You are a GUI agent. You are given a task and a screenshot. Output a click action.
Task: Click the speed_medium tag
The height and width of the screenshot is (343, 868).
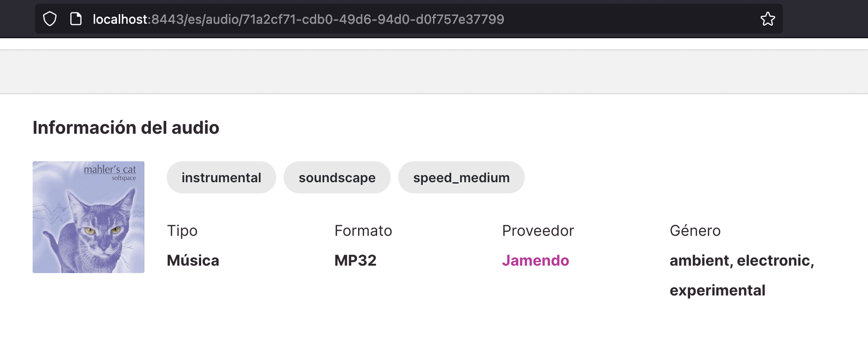(x=461, y=177)
